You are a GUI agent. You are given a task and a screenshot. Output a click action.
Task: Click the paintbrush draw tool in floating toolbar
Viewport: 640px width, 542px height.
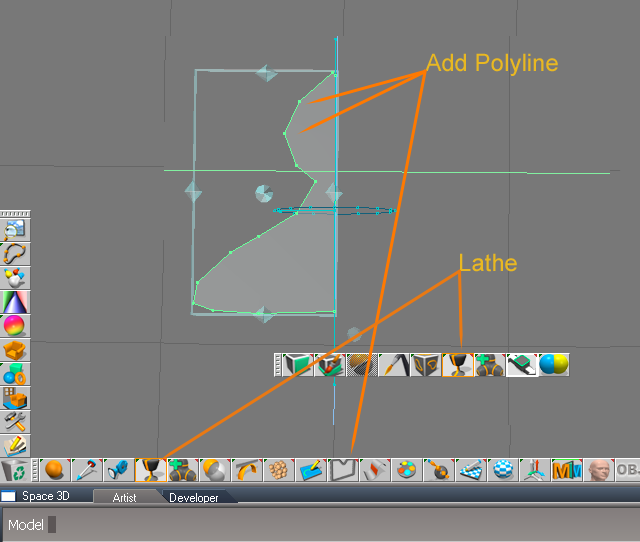[394, 365]
